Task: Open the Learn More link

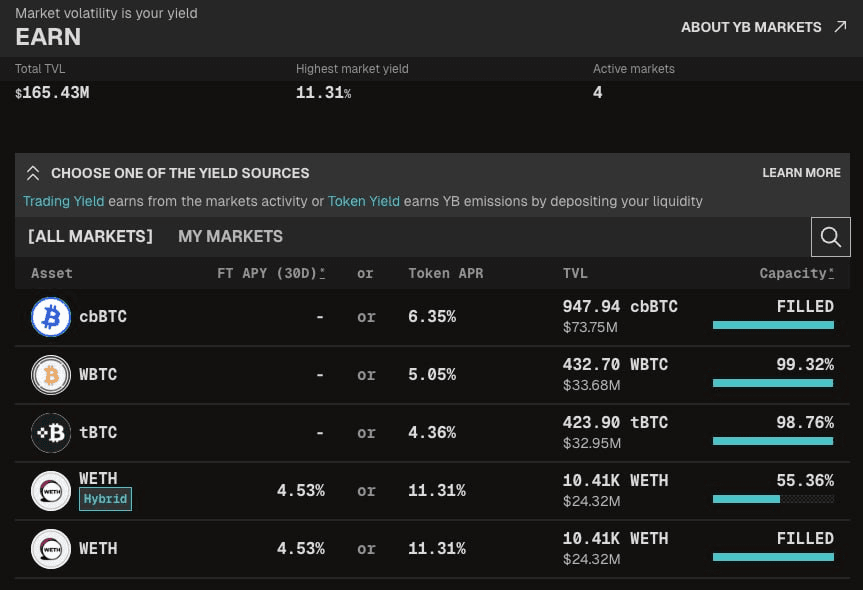Action: point(801,173)
